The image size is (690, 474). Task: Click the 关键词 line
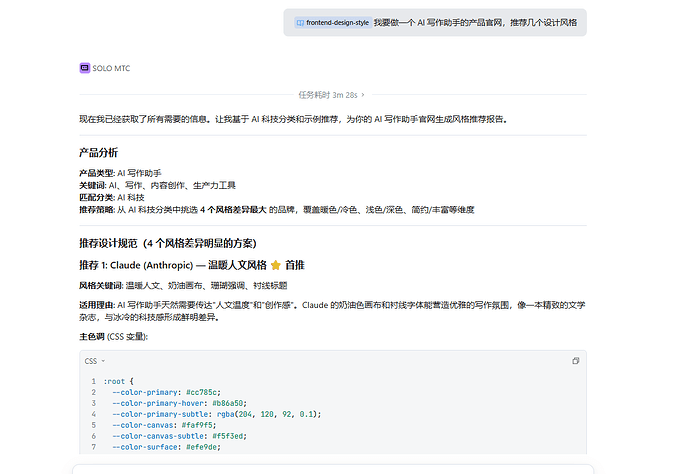point(157,185)
